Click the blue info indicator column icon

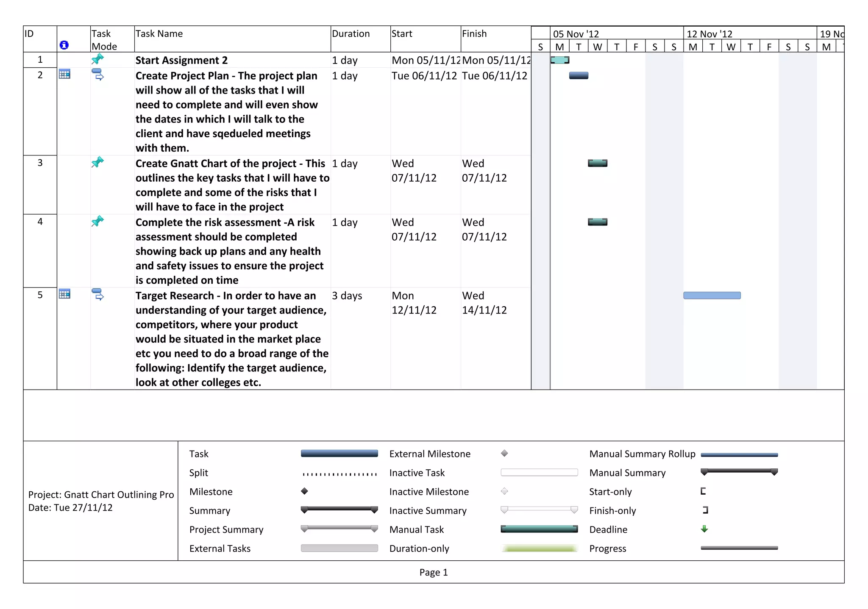[x=64, y=45]
